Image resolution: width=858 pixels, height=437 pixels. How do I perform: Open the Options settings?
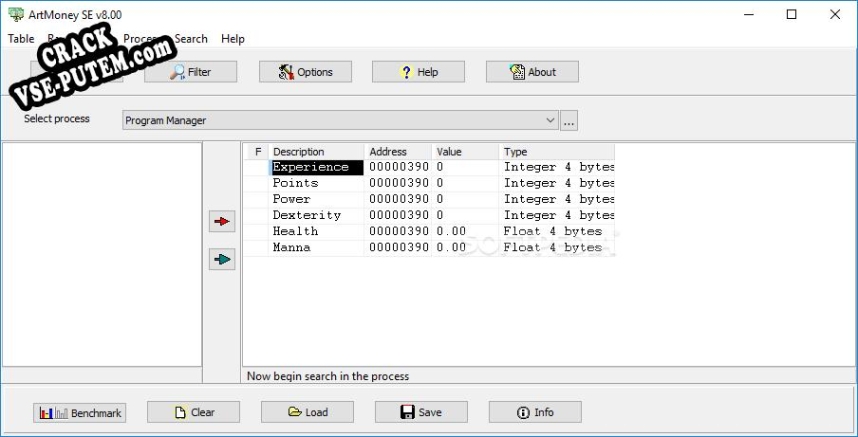[305, 72]
